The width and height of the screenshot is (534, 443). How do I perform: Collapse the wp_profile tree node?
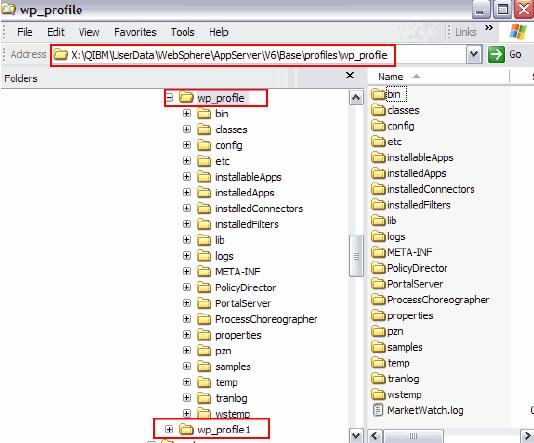point(169,98)
